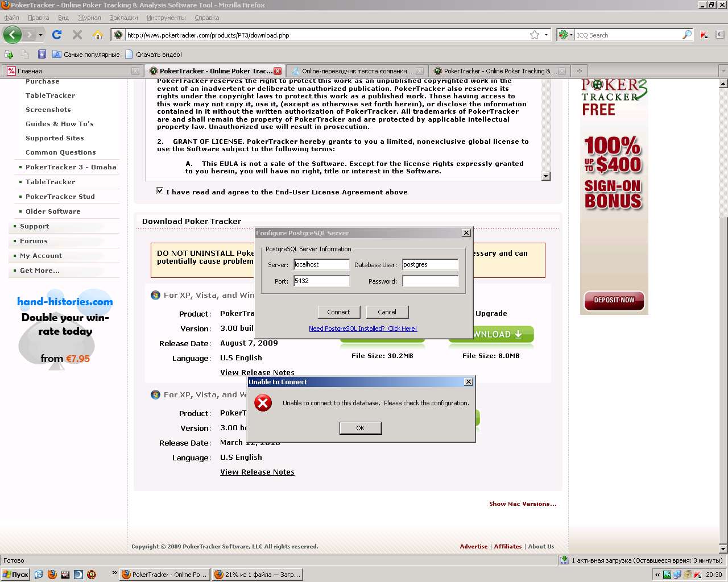The width and height of the screenshot is (728, 582).
Task: Click the site identity icon in address bar
Action: click(118, 35)
